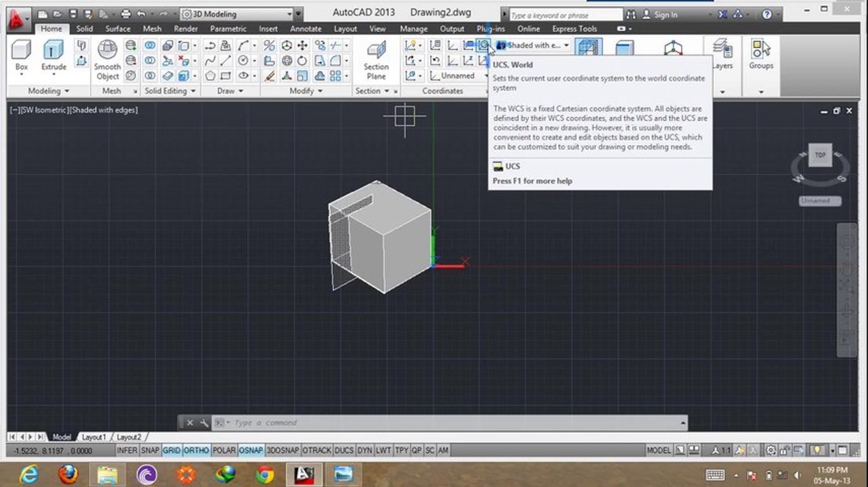Open the Express Tools ribbon tab
The height and width of the screenshot is (487, 868).
(x=575, y=29)
